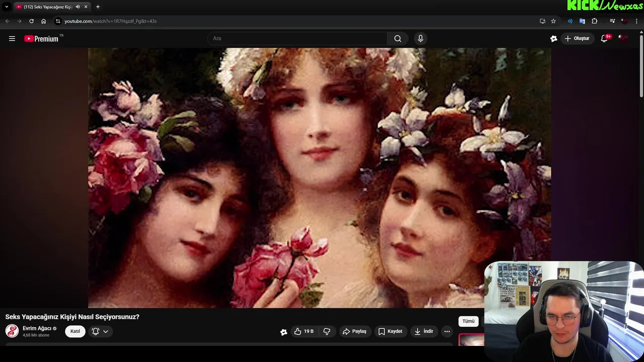
Task: Dislike the video
Action: coord(327,331)
